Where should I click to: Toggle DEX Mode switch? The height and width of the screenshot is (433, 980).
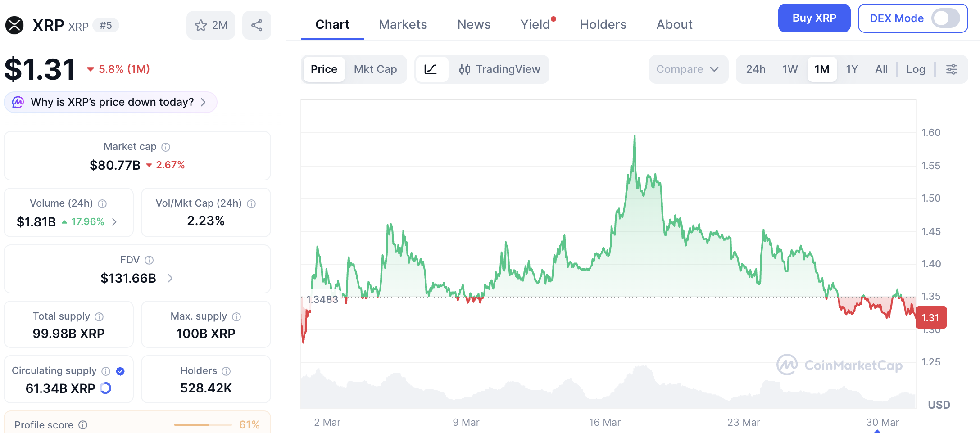point(946,18)
